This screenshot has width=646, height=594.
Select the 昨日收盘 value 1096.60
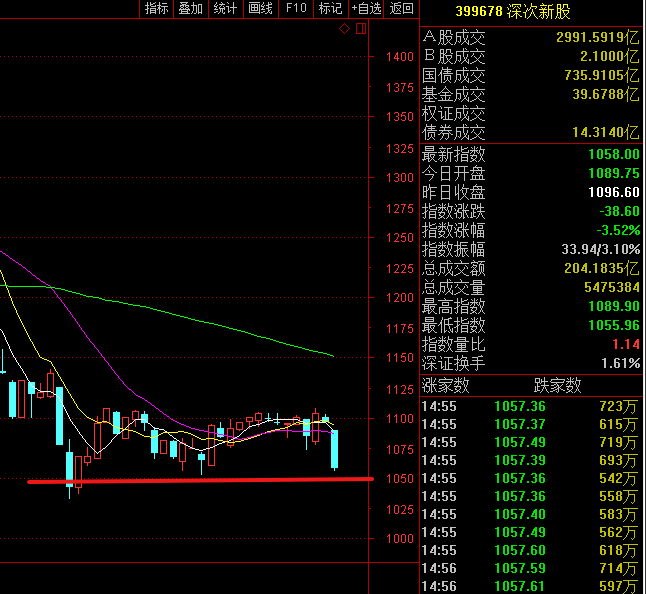tap(614, 192)
